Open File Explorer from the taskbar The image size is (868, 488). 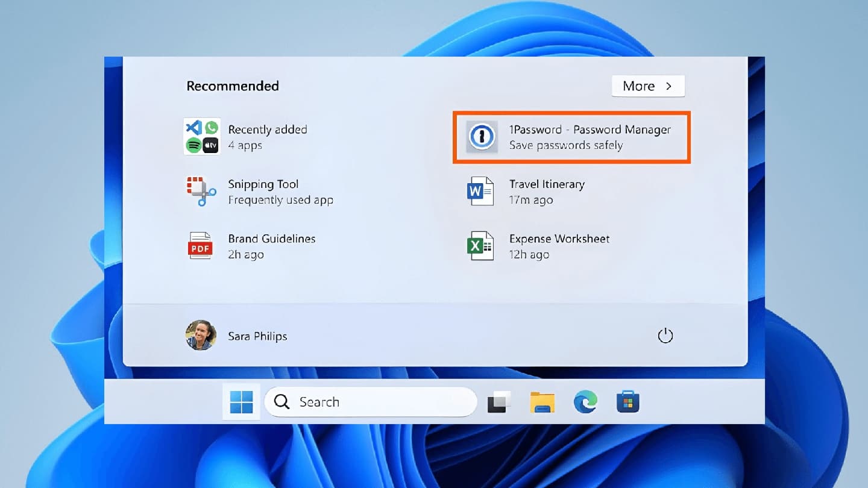tap(542, 402)
